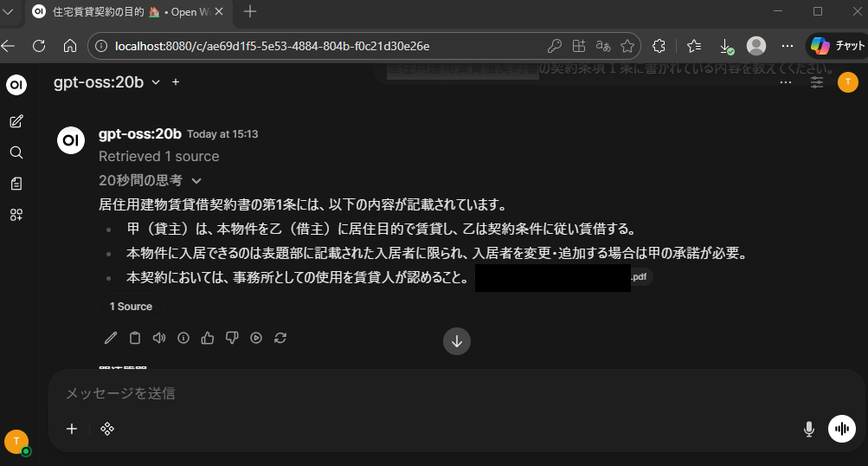The height and width of the screenshot is (466, 868).
Task: Open the search icon in the sidebar
Action: tap(16, 152)
